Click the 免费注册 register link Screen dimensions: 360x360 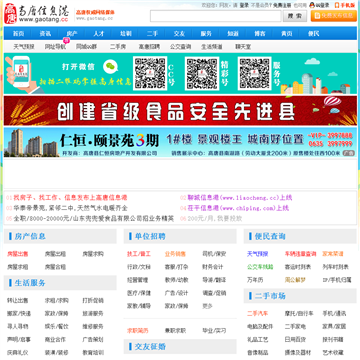tap(282, 5)
